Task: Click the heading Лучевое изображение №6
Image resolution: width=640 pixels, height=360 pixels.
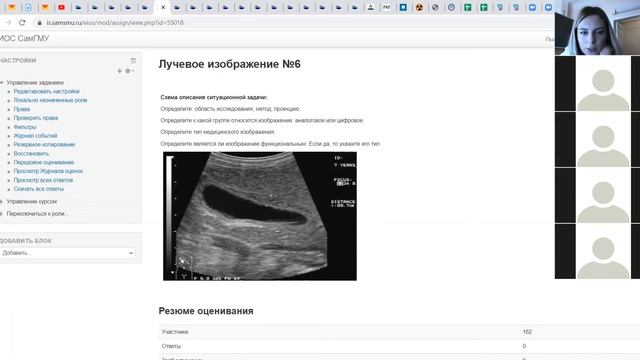Action: tap(229, 64)
